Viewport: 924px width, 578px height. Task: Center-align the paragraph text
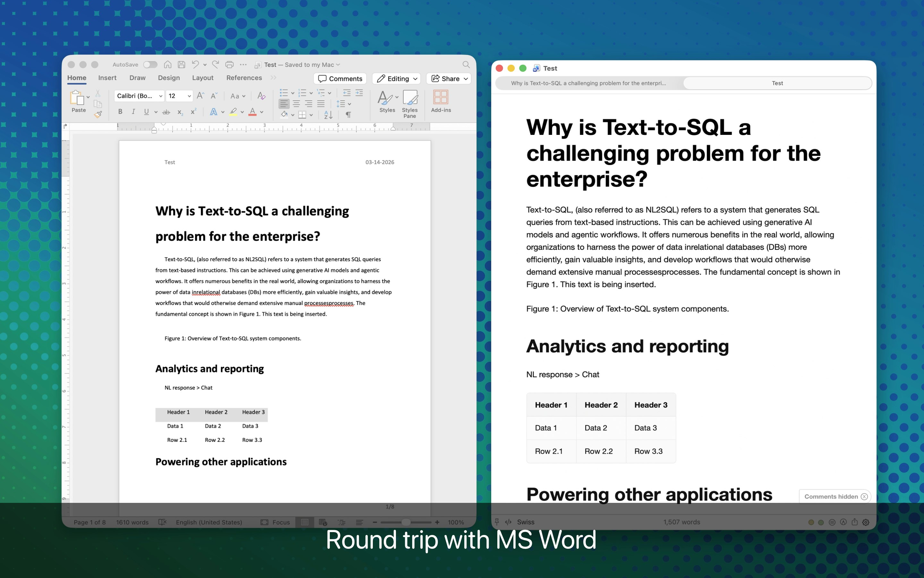pyautogui.click(x=296, y=104)
